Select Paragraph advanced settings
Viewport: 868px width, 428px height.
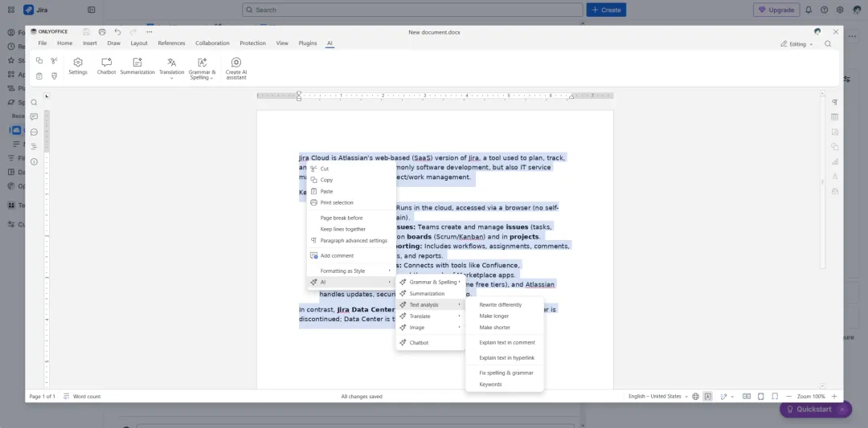[351, 241]
